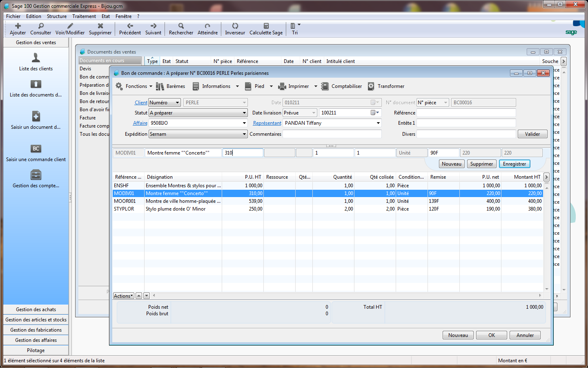This screenshot has height=368, width=588.
Task: Click Transformer toolbar icon
Action: [371, 86]
